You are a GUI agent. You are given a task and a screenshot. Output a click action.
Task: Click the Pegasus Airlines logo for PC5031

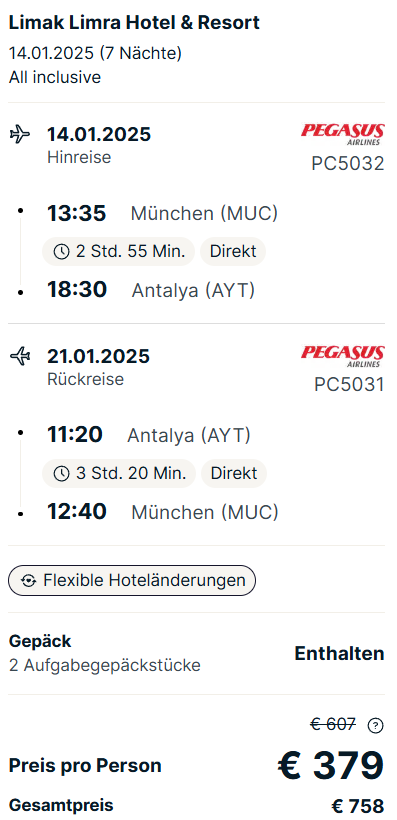tap(343, 356)
